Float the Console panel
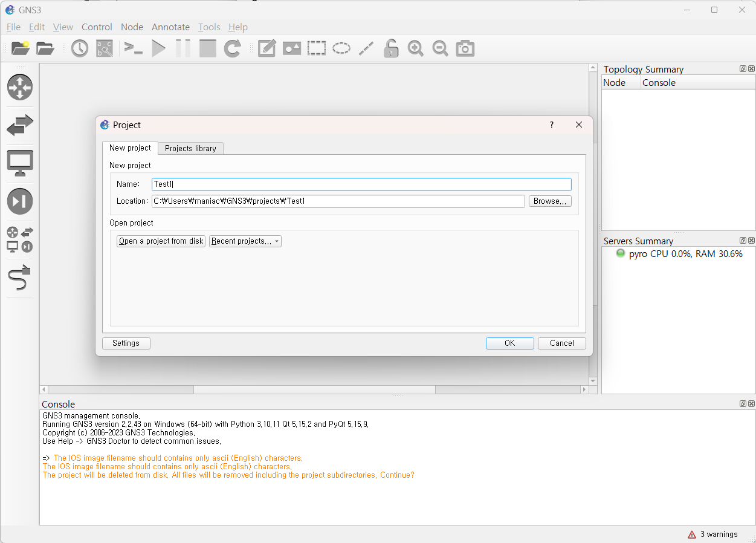Viewport: 756px width, 543px height. [x=743, y=404]
